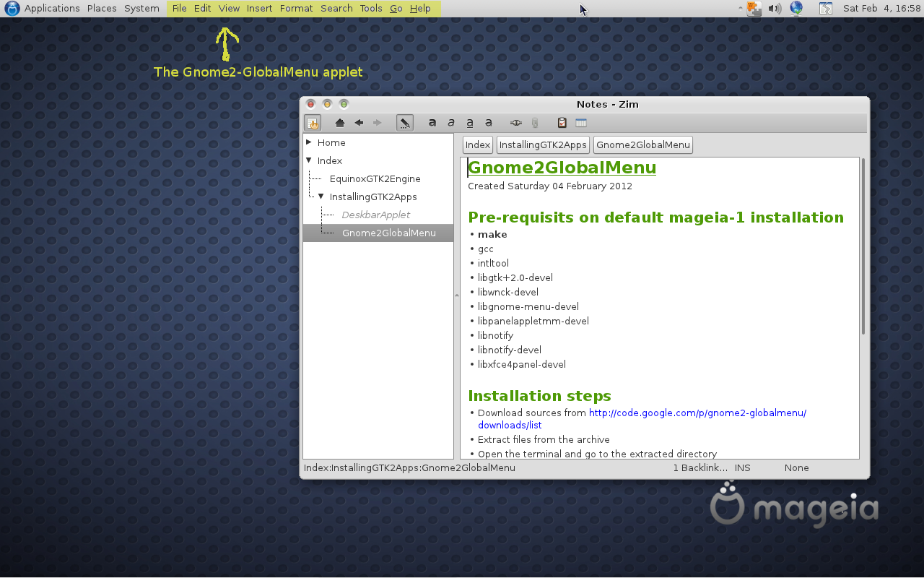The height and width of the screenshot is (578, 924).
Task: Click the Sat Feb 4 clock
Action: [x=883, y=9]
